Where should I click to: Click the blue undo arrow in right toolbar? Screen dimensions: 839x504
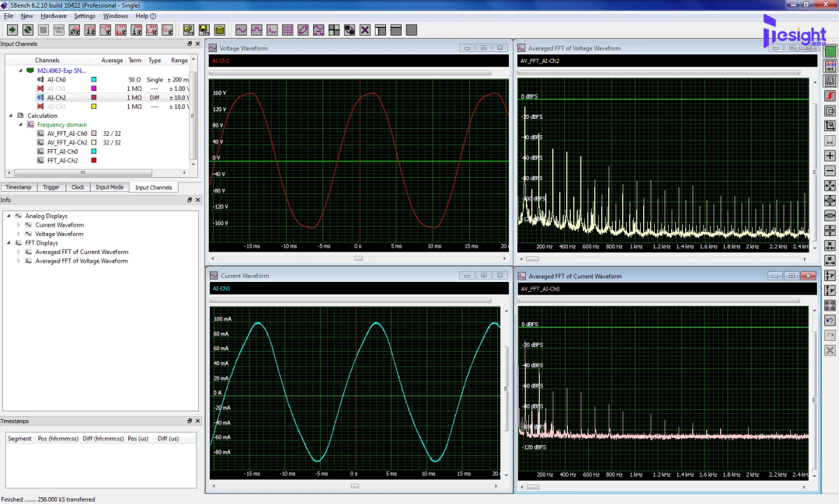click(x=830, y=320)
